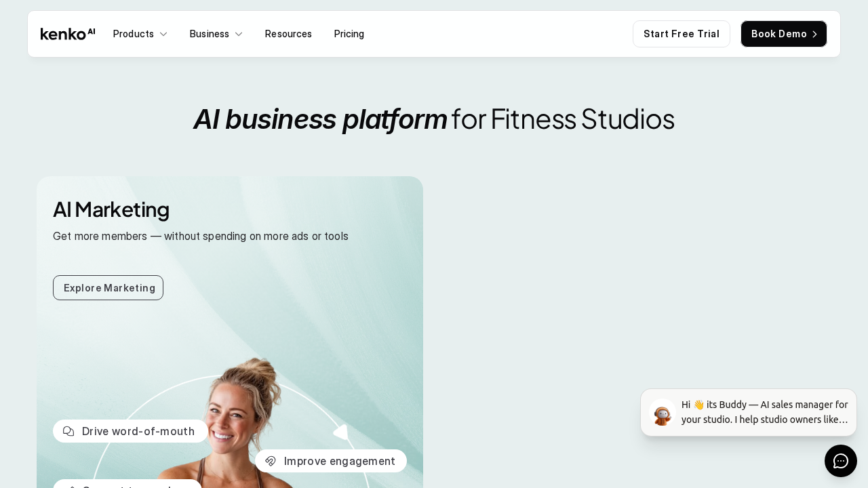
Task: Expand the Products chevron
Action: tap(163, 34)
